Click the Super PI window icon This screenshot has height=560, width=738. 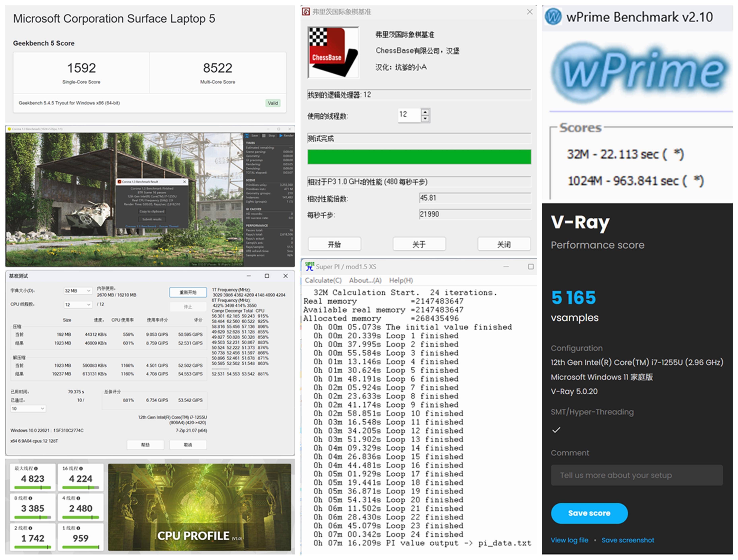tap(309, 266)
